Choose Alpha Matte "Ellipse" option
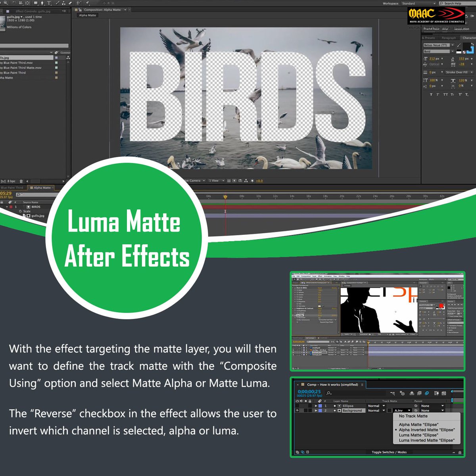 [418, 424]
